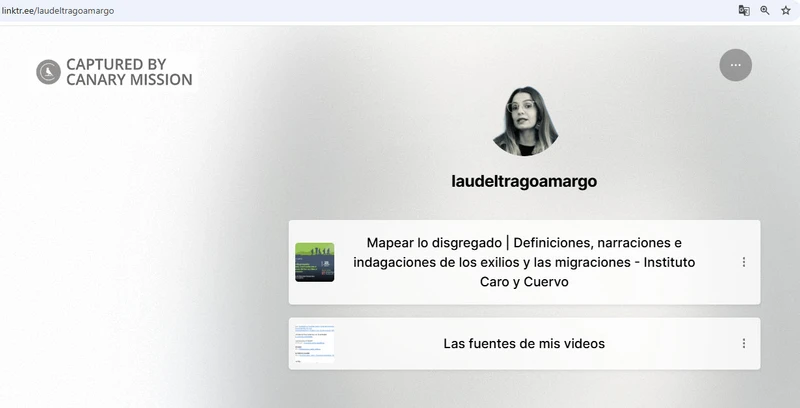Open the Mapear lo disgregado link card
This screenshot has height=408, width=800.
[524, 262]
